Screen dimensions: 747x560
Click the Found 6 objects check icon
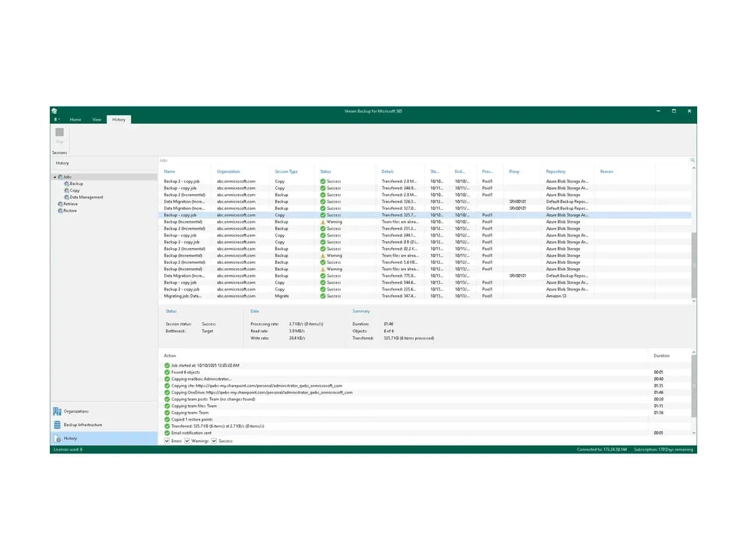tap(167, 372)
